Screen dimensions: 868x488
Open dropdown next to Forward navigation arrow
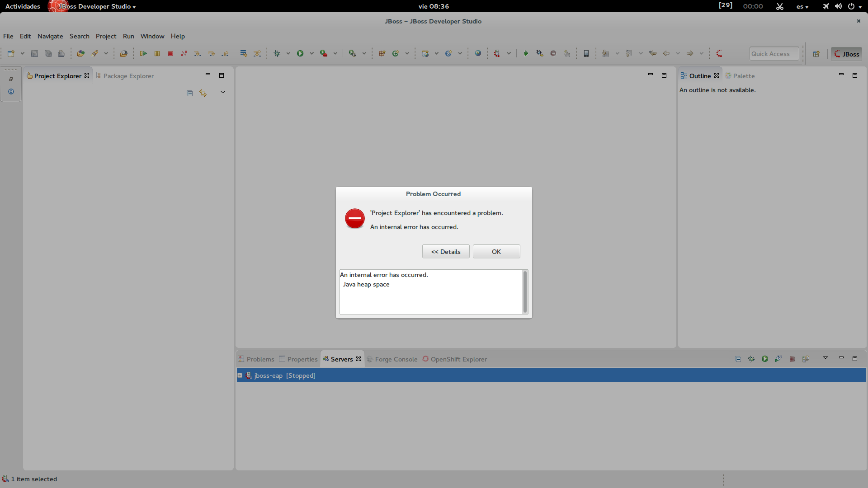tap(701, 53)
